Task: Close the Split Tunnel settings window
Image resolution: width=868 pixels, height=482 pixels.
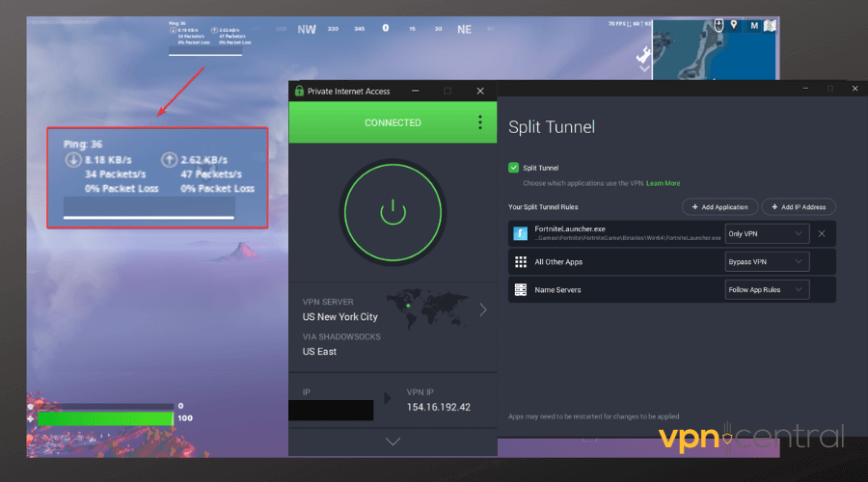Action: coord(854,88)
